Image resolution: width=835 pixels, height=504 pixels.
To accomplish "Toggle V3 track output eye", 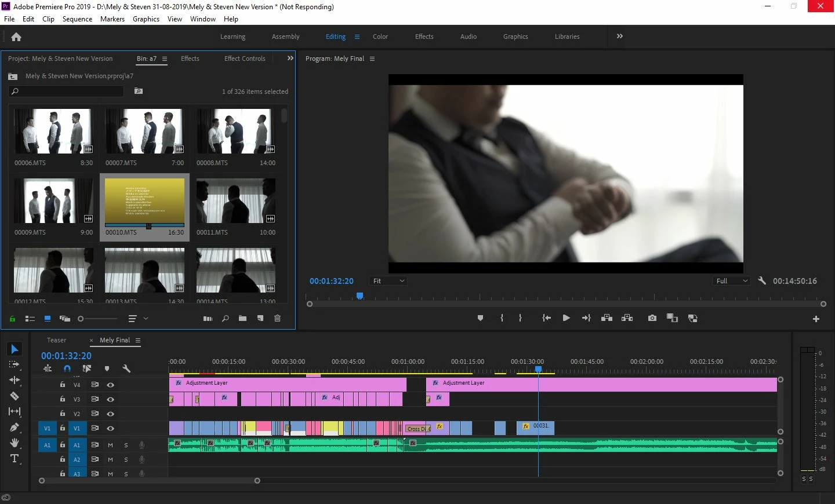I will (110, 399).
